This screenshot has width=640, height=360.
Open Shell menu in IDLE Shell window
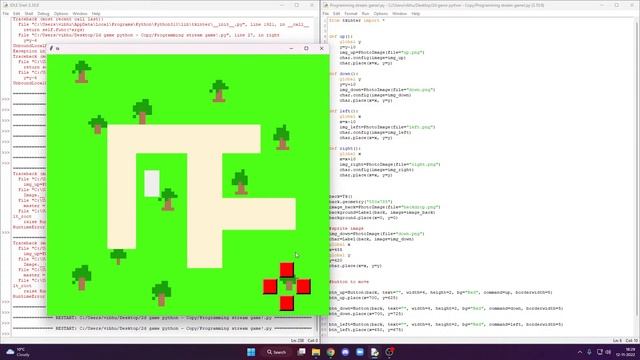[29, 13]
